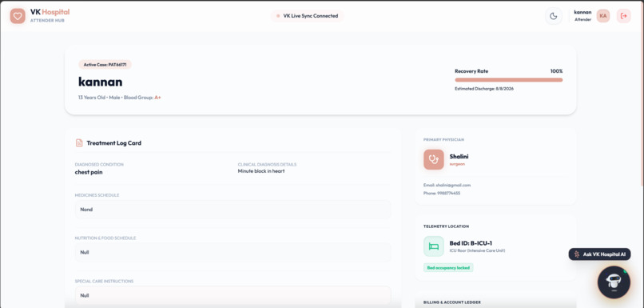Toggle dark mode with the moon icon
The image size is (644, 308).
[553, 16]
